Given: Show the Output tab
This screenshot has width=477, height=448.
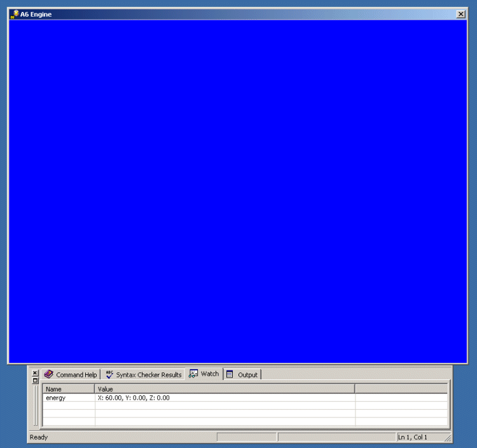Looking at the screenshot, I should (x=242, y=375).
